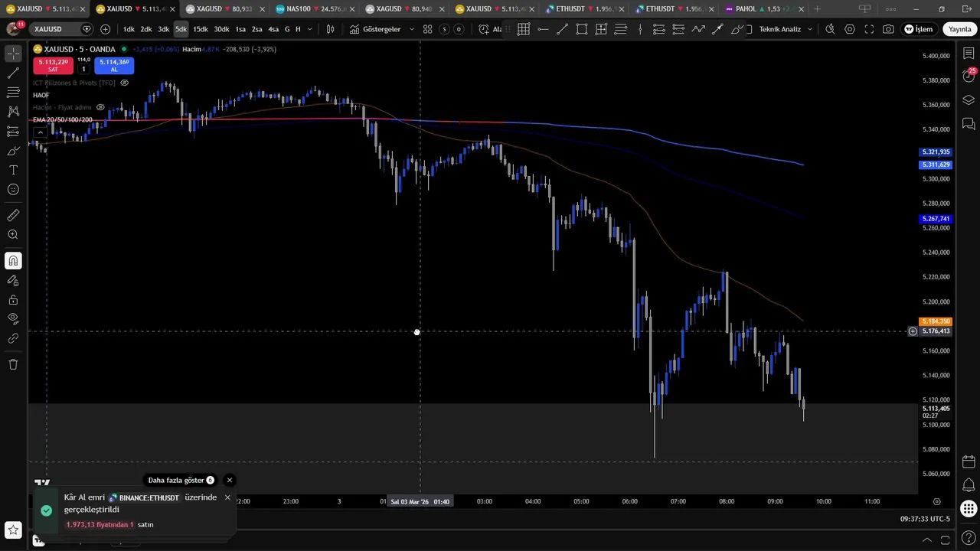Screen dimensions: 980x551
Task: Open chart settings hexagon icon
Action: tap(850, 29)
